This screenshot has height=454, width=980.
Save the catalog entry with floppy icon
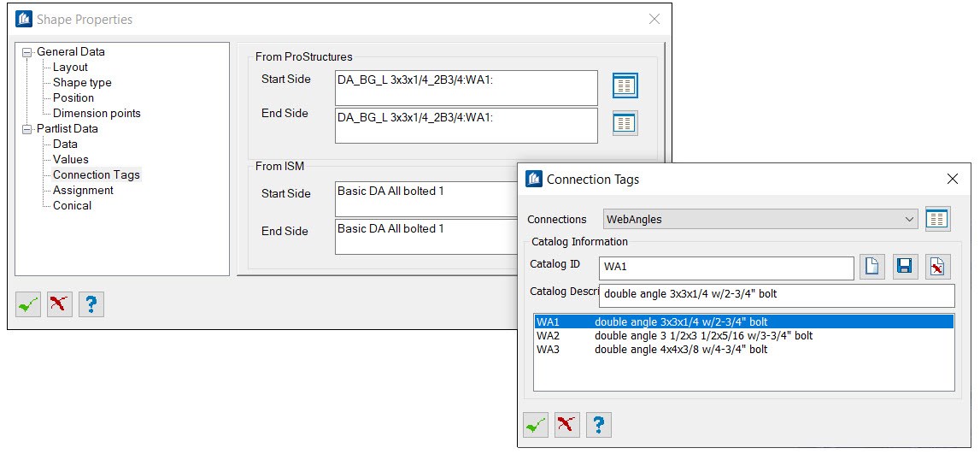pos(904,267)
